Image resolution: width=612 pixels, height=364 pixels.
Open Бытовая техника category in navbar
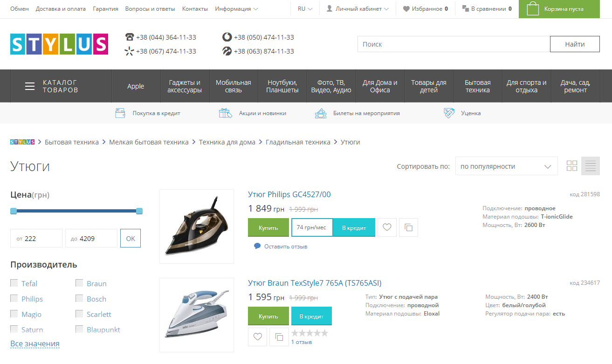[x=478, y=86]
